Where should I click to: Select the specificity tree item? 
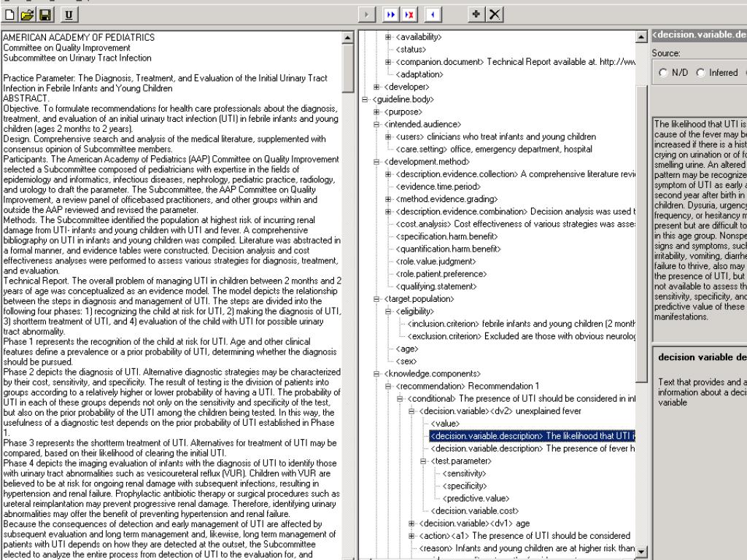click(465, 486)
